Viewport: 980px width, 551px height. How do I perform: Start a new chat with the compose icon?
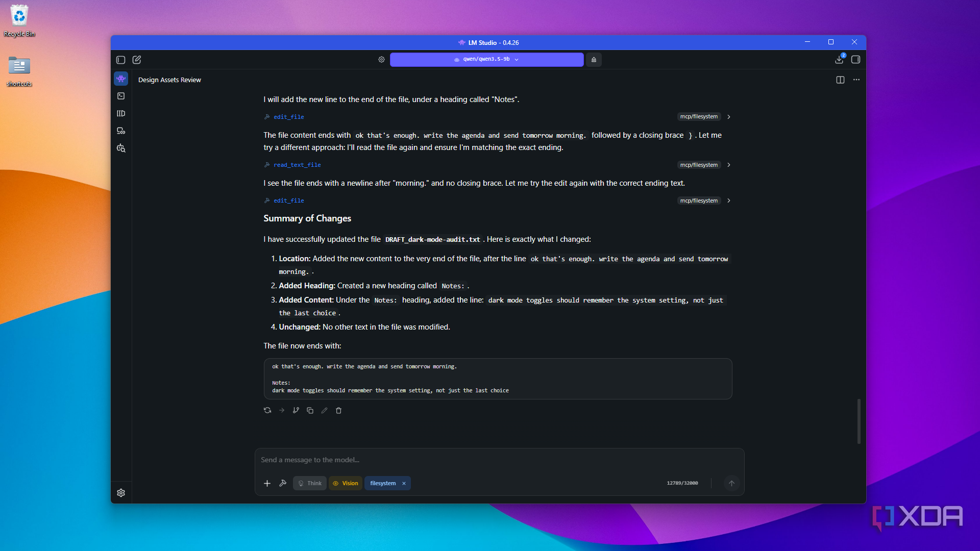137,60
